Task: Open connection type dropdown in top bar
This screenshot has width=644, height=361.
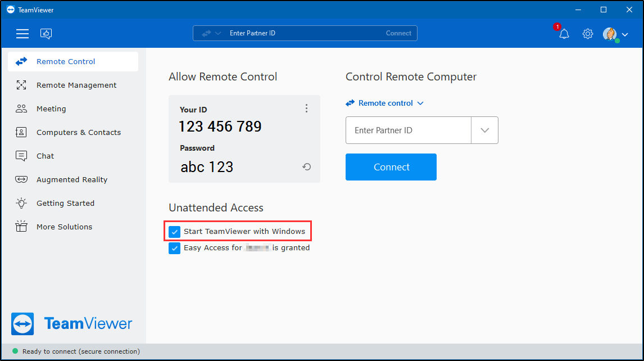Action: point(211,33)
